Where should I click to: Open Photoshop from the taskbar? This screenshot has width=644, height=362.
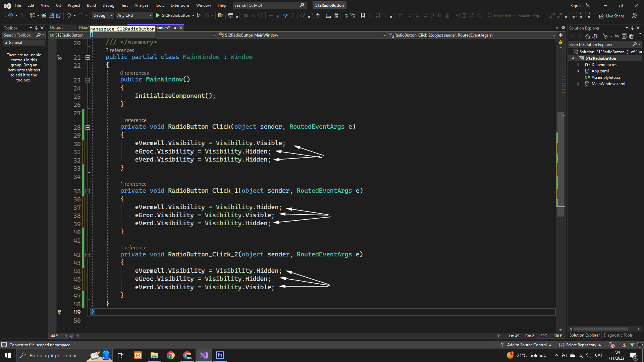[x=220, y=355]
